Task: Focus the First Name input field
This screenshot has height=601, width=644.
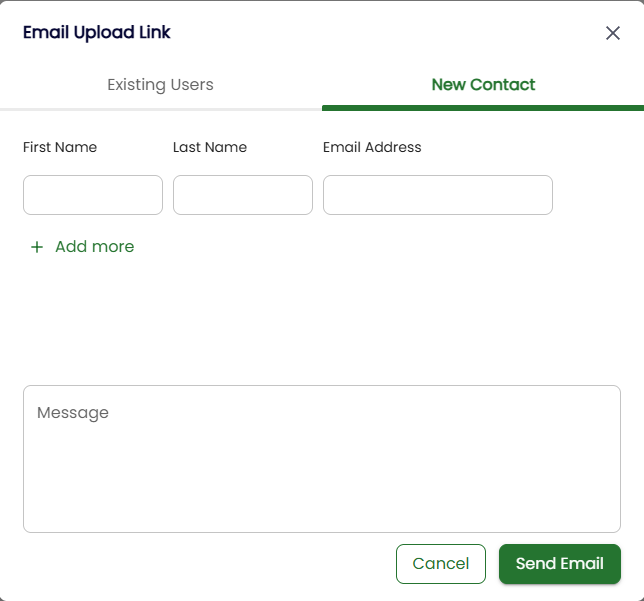Action: pos(93,195)
